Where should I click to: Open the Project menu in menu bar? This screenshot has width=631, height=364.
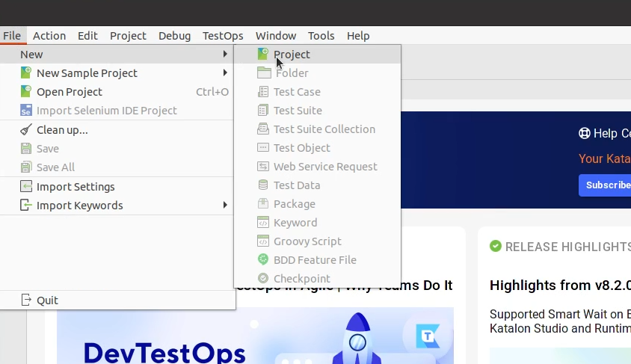click(128, 36)
